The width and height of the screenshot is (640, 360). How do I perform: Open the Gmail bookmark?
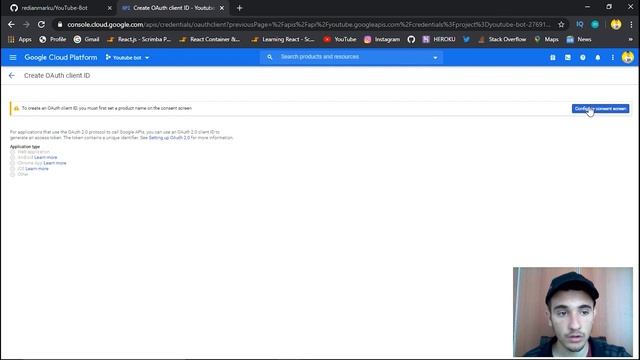(87, 40)
